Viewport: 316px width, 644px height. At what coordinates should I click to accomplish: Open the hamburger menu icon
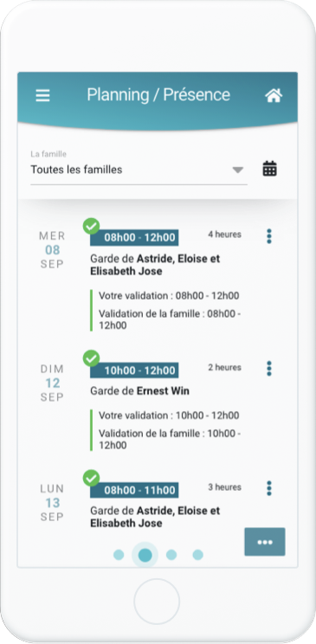tap(42, 96)
